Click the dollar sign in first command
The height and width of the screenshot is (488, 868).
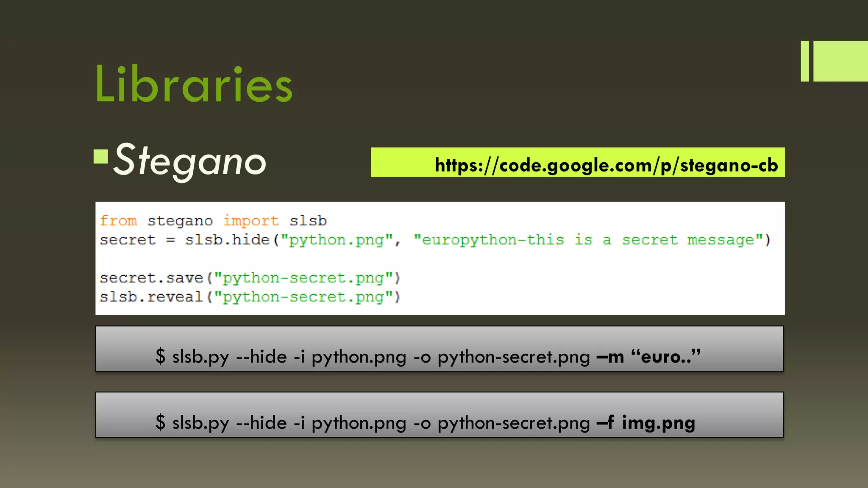[160, 356]
